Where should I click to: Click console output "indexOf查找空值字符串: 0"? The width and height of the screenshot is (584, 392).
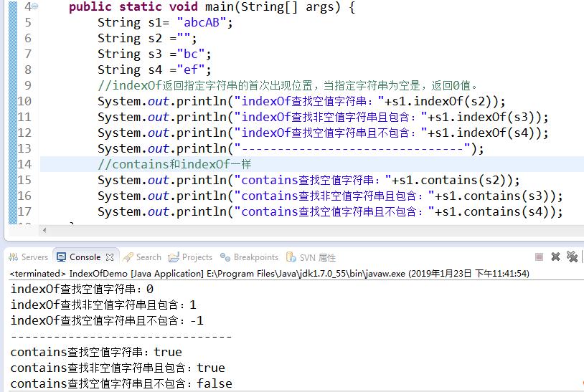click(82, 289)
